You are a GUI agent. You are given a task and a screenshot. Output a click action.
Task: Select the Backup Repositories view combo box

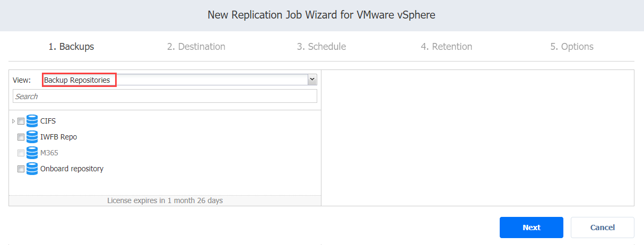179,80
